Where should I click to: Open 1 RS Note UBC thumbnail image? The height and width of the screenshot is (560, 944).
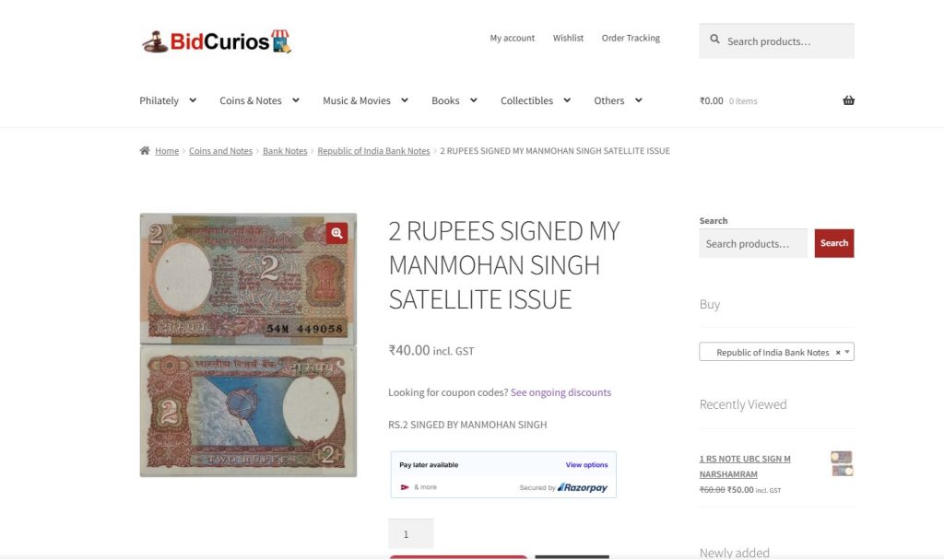coord(842,464)
